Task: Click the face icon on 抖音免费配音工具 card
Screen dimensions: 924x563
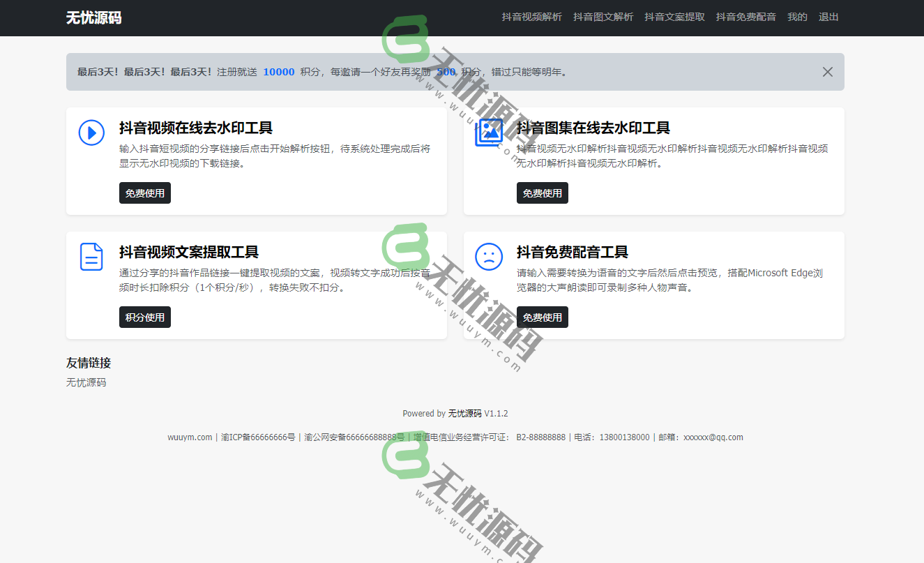Action: [x=489, y=257]
